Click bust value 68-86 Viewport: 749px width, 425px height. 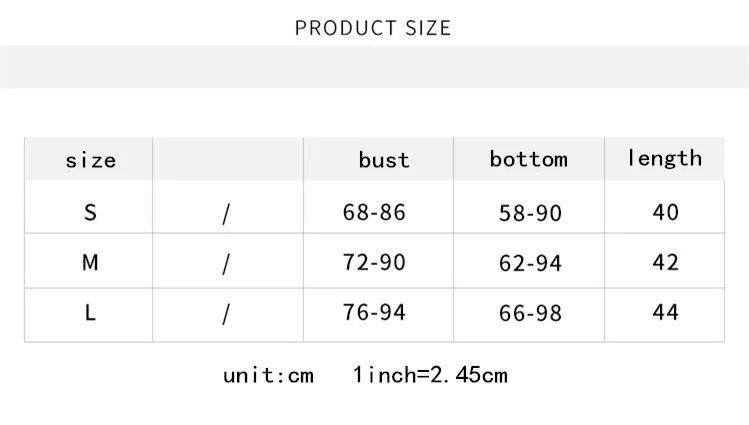[374, 212]
